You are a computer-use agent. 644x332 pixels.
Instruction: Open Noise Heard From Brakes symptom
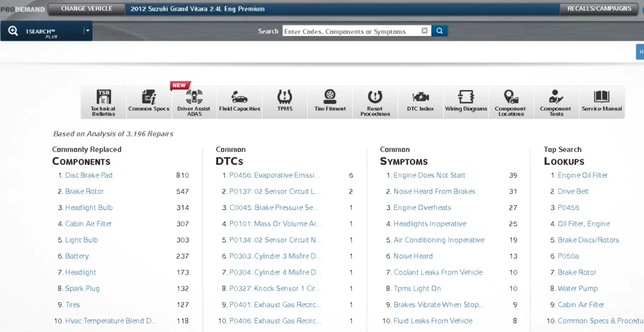(434, 191)
